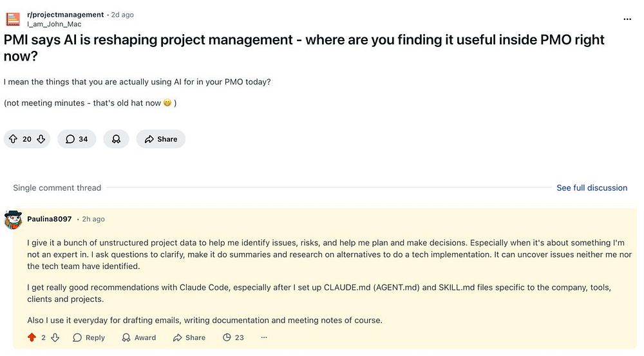The width and height of the screenshot is (644, 356).
Task: Open the post's three-dot options menu
Action: [x=627, y=19]
